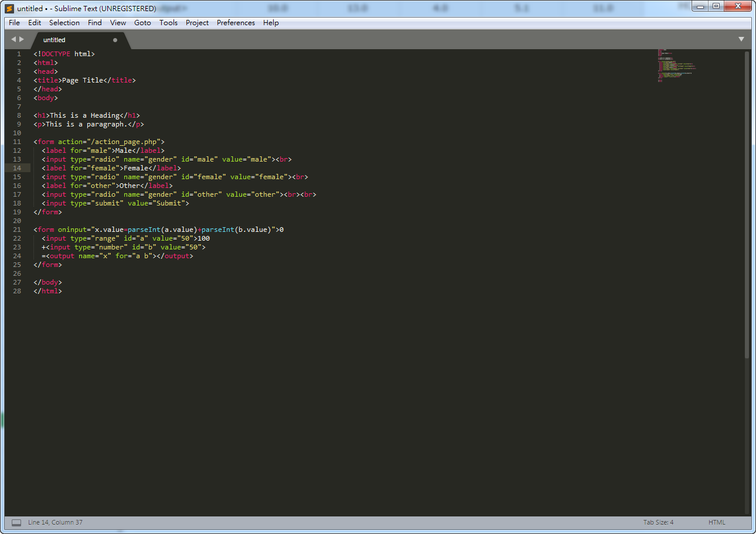Click line number 1 in gutter
This screenshot has height=534, width=756.
click(19, 54)
